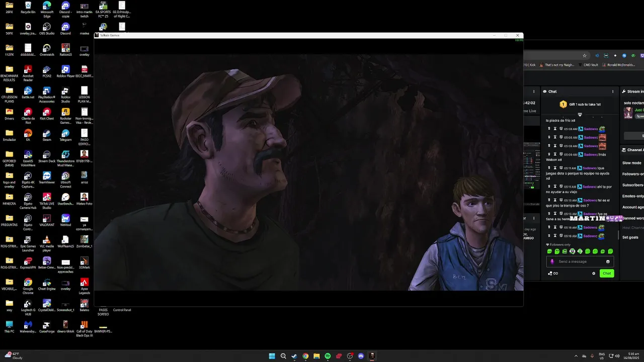The image size is (644, 362).
Task: Open the Set goals channel action
Action: point(630,237)
